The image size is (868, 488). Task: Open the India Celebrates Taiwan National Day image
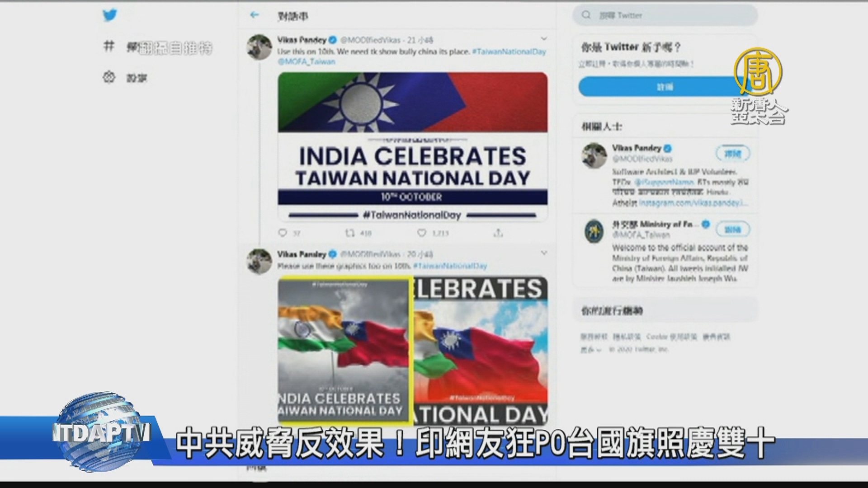tap(412, 146)
